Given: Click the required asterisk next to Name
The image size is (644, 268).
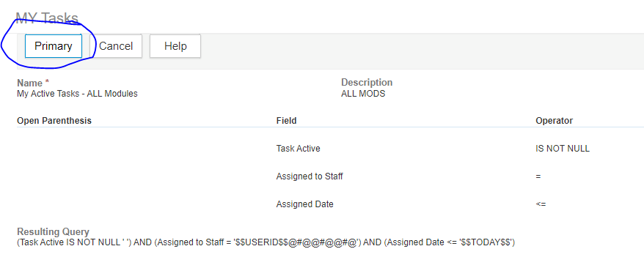Looking at the screenshot, I should pos(47,82).
